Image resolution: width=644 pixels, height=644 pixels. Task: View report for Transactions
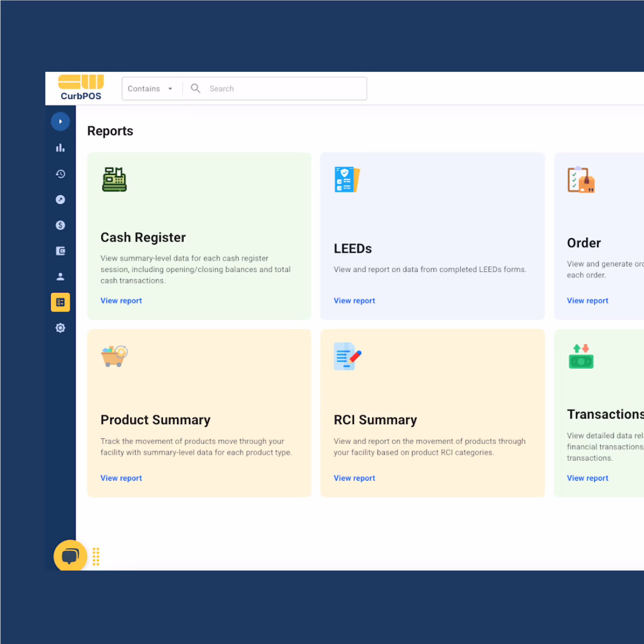[x=588, y=478]
